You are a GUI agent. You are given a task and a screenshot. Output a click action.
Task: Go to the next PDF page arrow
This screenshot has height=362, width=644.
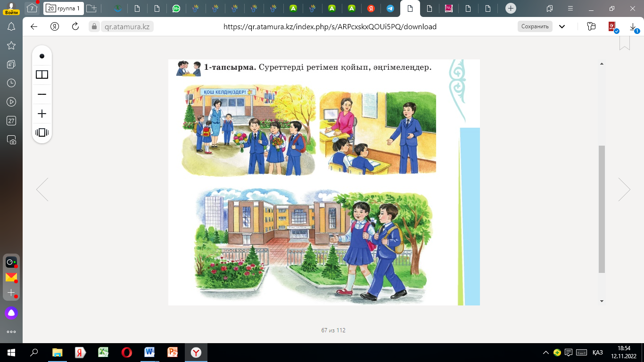624,189
